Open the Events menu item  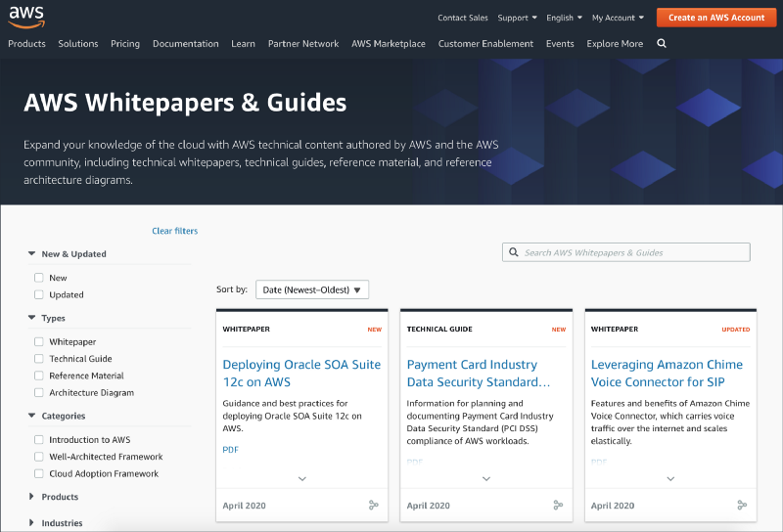click(560, 43)
